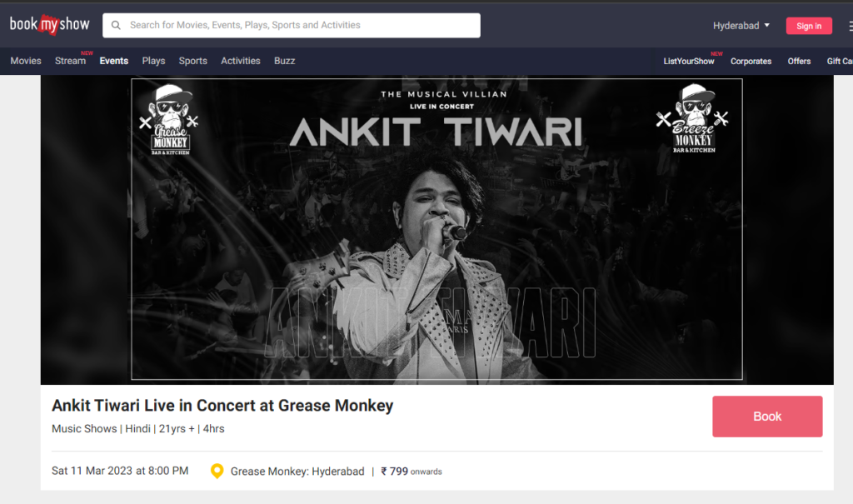853x504 pixels.
Task: Open the Movies tab
Action: click(x=26, y=61)
